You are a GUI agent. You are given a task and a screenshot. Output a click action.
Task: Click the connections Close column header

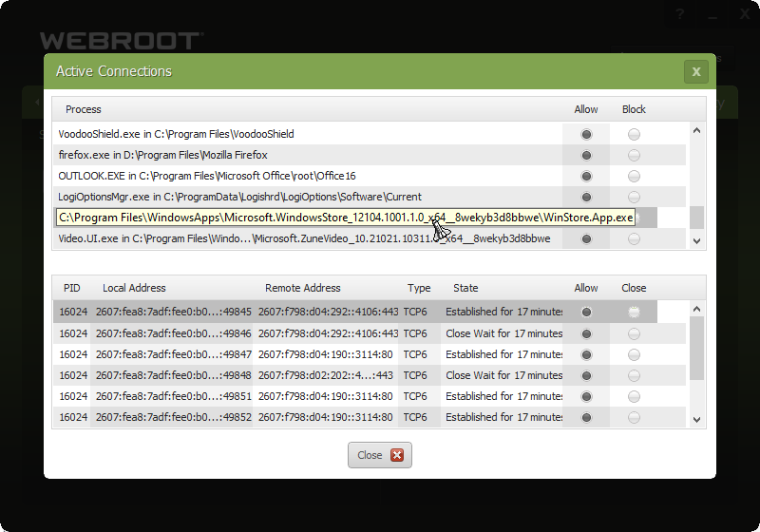coord(634,288)
